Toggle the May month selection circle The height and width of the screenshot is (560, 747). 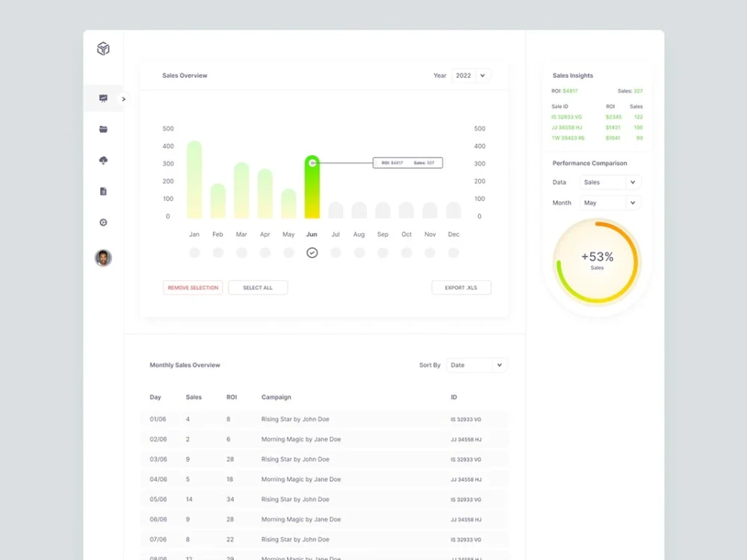pyautogui.click(x=288, y=252)
